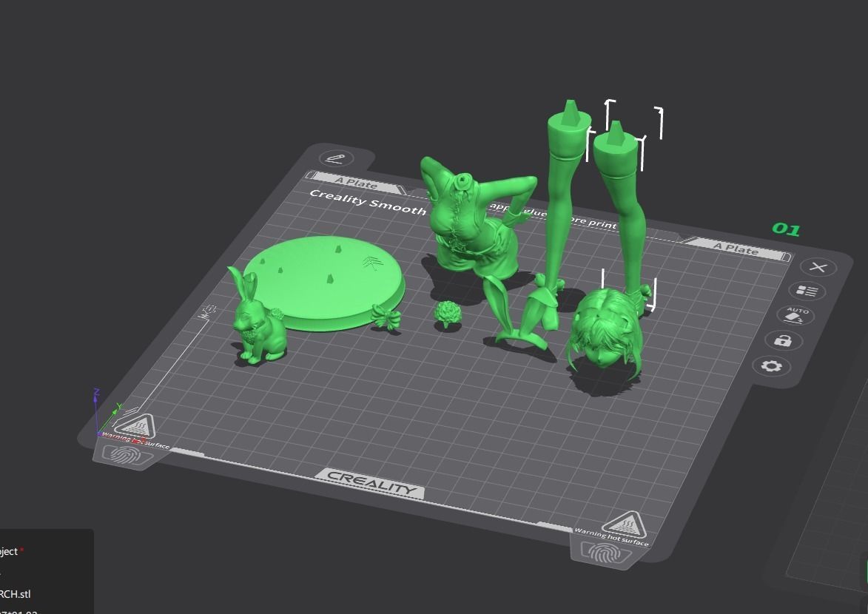The width and height of the screenshot is (868, 614).
Task: Select plate number 01 label
Action: point(786,229)
